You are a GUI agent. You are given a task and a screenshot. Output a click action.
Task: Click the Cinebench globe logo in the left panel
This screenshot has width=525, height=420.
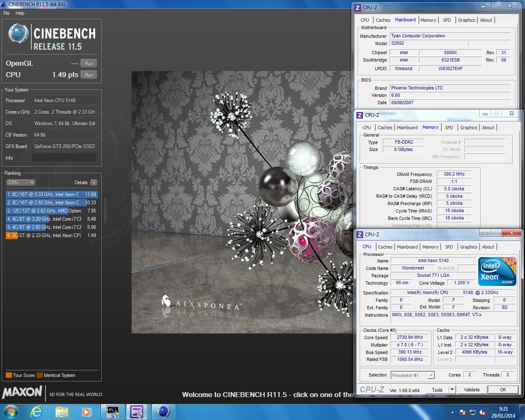click(x=18, y=34)
